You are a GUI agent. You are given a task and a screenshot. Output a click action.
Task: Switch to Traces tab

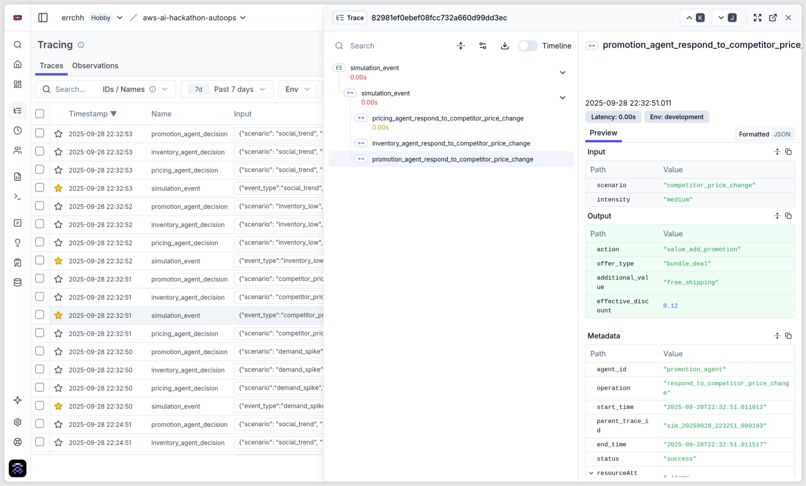(51, 65)
